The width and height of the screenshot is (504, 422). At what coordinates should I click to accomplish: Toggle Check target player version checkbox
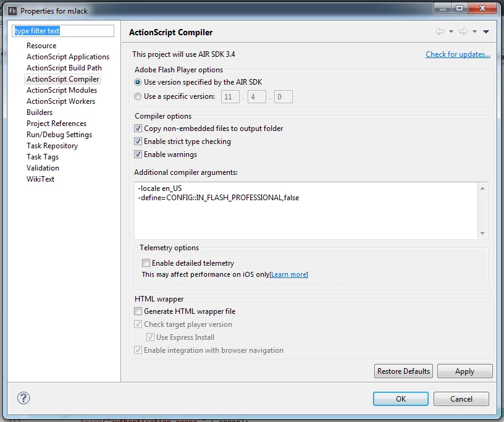(138, 324)
